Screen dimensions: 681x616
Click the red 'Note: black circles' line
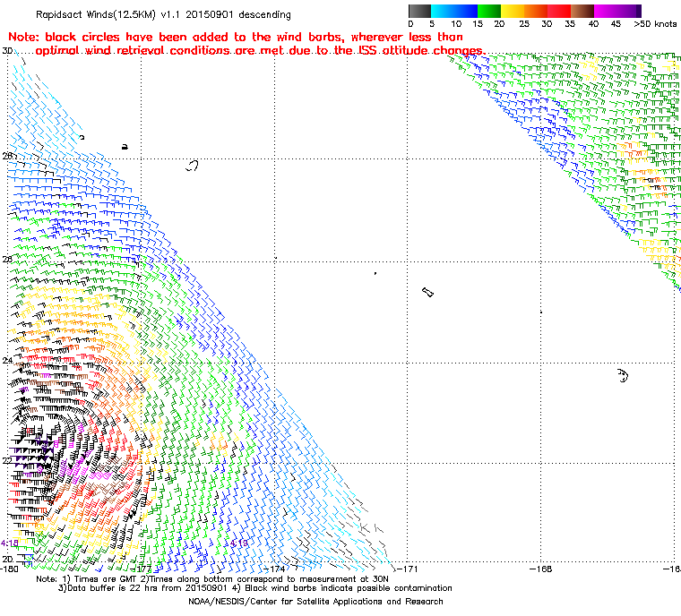coord(236,37)
